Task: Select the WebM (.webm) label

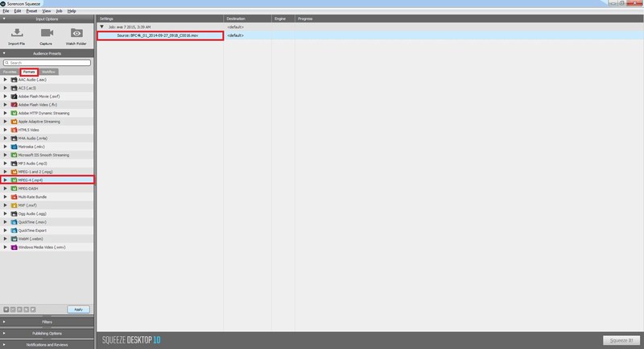Action: (x=31, y=239)
